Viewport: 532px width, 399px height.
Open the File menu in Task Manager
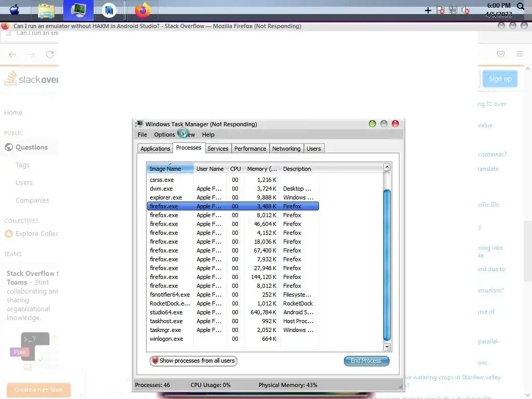(x=142, y=135)
